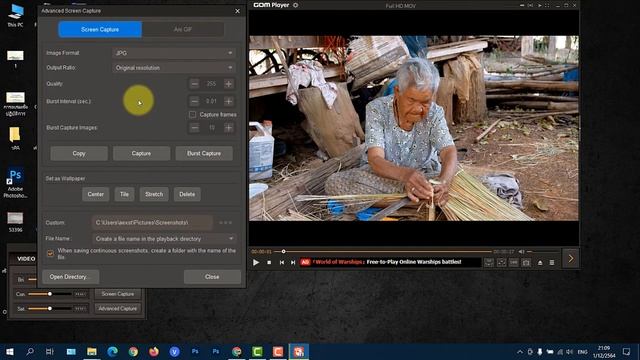
Task: Decrease Quality value with minus button
Action: click(195, 84)
